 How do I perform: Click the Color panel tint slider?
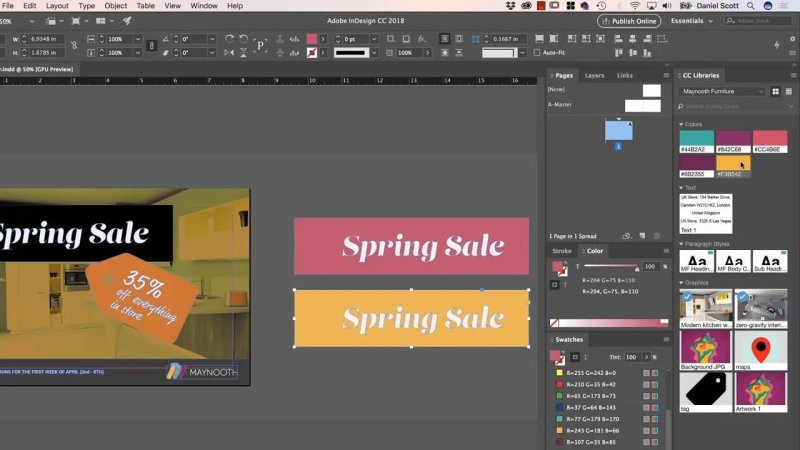611,266
